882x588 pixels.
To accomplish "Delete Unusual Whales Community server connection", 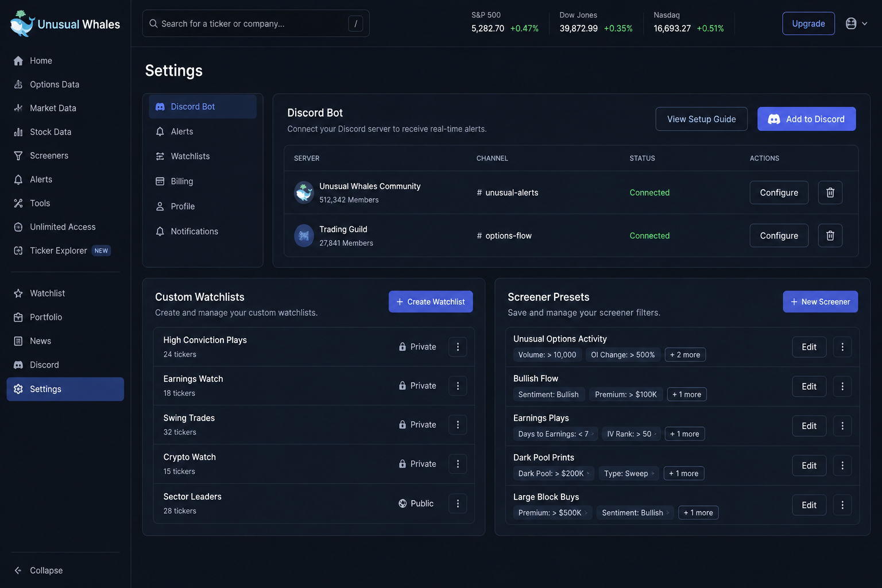I will [830, 192].
